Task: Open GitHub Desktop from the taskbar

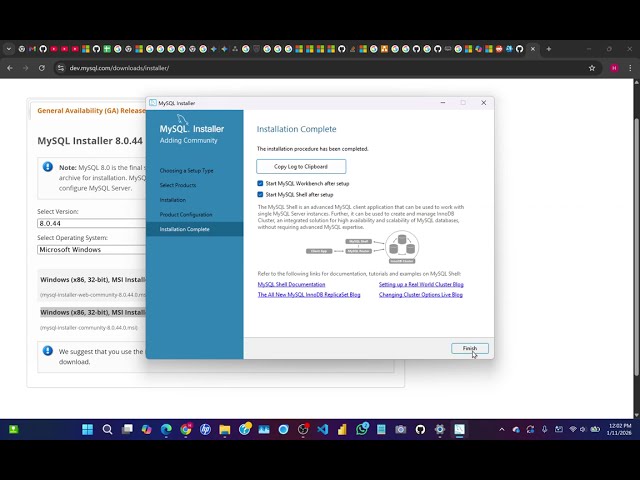Action: 420,429
